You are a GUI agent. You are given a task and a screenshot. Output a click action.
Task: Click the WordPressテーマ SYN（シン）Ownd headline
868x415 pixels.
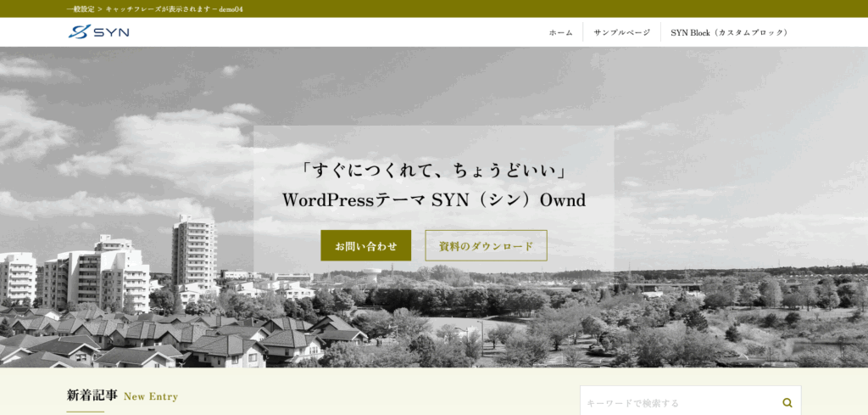click(x=433, y=201)
